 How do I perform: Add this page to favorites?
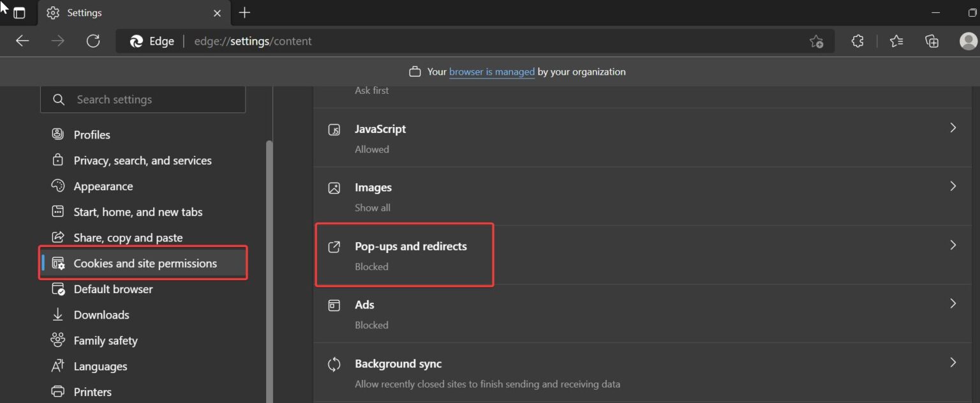[x=816, y=40]
